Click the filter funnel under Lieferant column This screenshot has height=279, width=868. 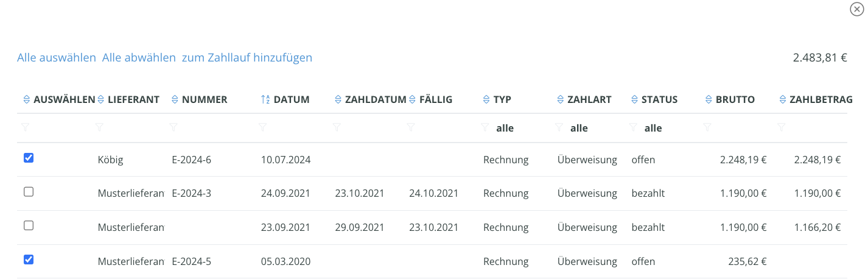99,128
